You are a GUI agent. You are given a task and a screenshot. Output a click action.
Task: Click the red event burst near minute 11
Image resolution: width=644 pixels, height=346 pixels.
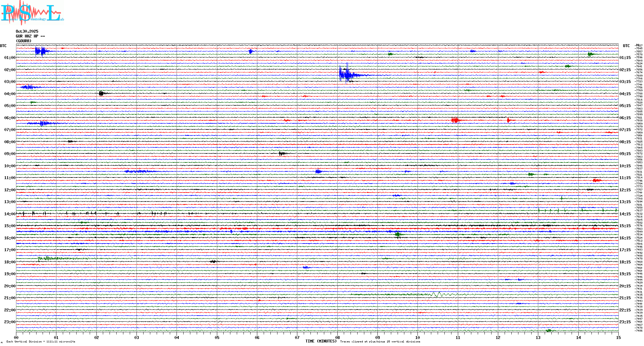point(455,120)
